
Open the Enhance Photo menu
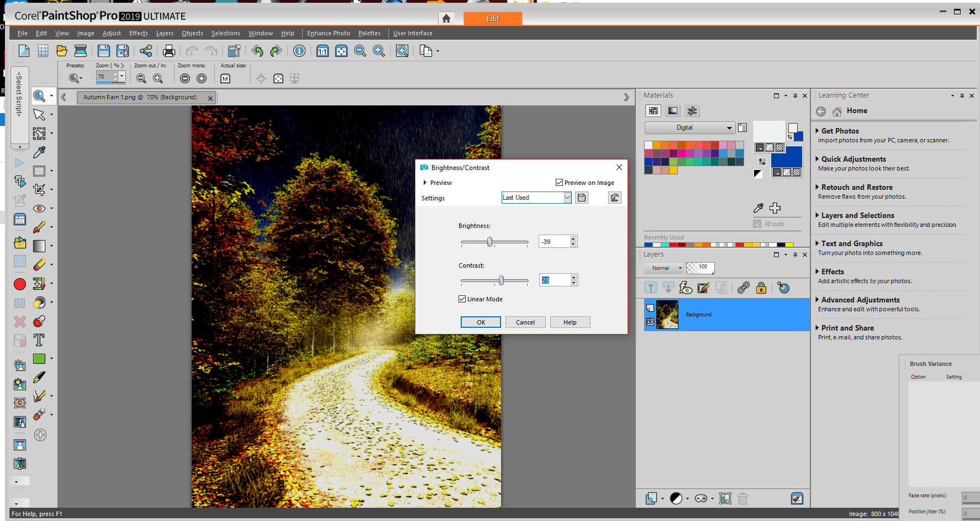(329, 33)
